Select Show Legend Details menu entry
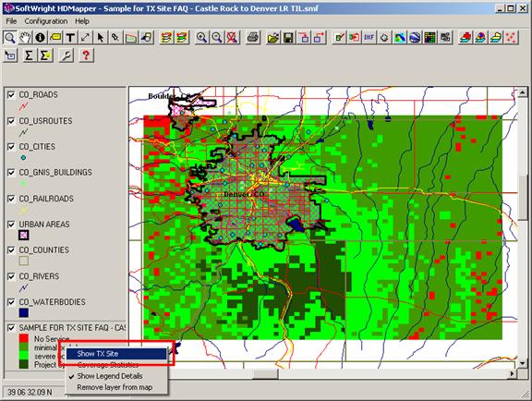The height and width of the screenshot is (401, 532). 116,376
